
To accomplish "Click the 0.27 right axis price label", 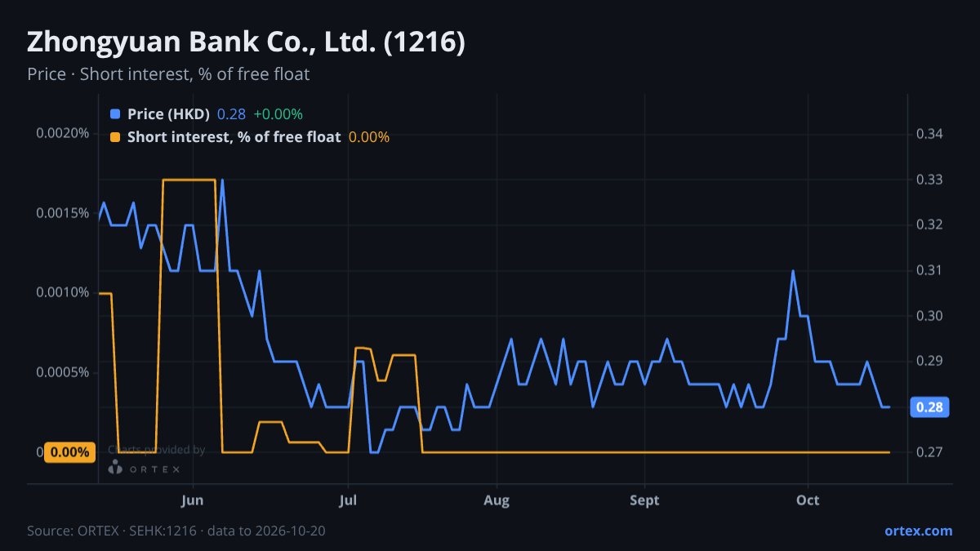I will 930,452.
